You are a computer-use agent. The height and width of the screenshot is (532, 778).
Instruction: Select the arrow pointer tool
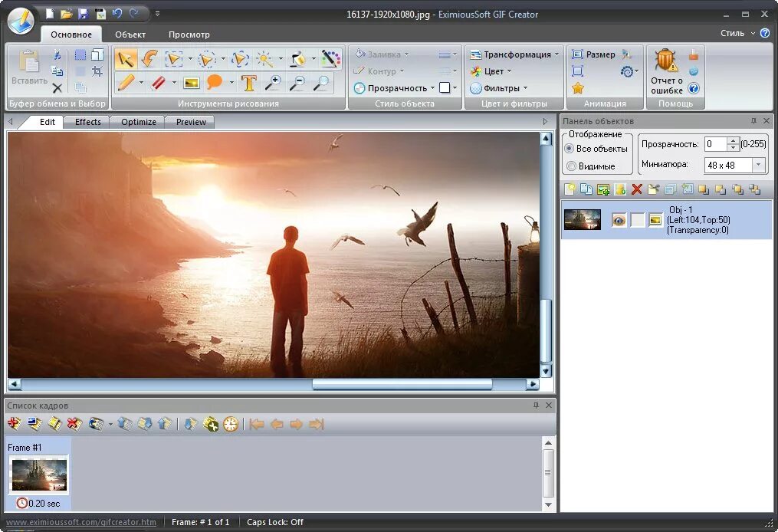[x=125, y=58]
